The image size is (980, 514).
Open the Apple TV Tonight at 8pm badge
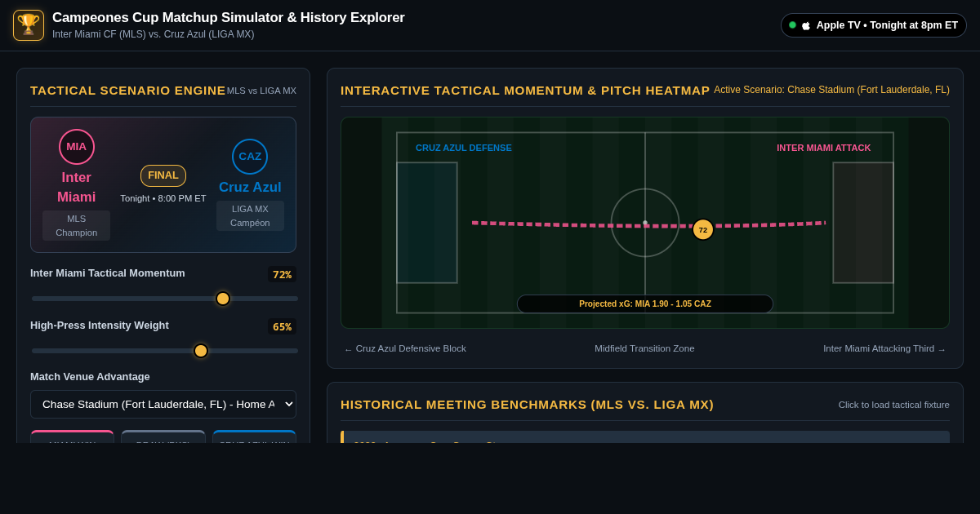874,25
